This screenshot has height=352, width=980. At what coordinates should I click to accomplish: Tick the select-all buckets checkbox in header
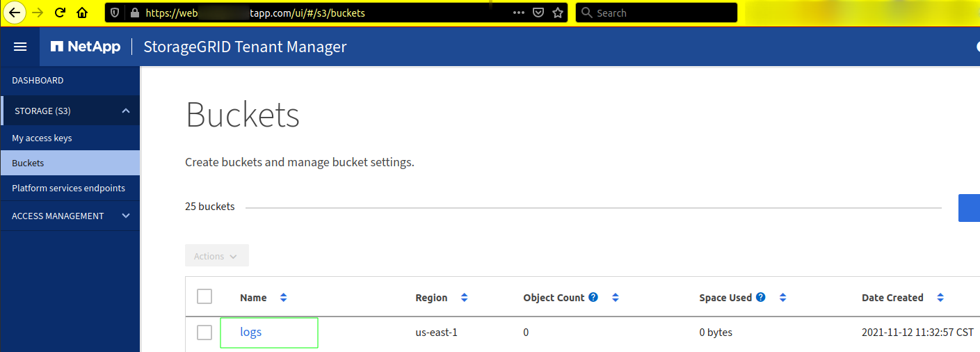204,296
